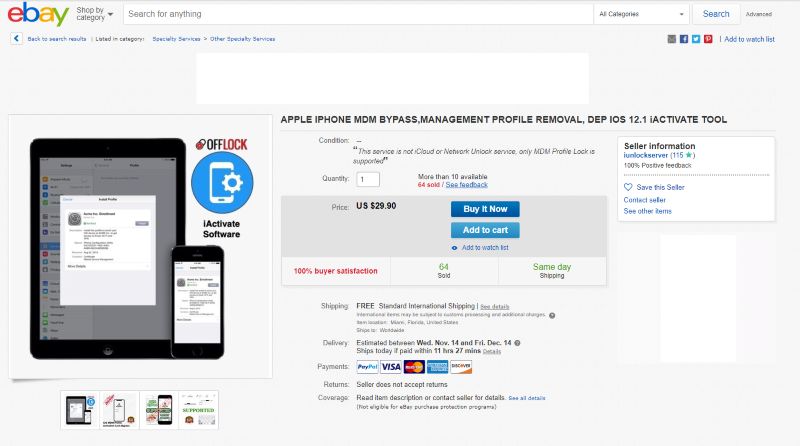Click the eBay logo

pos(40,15)
